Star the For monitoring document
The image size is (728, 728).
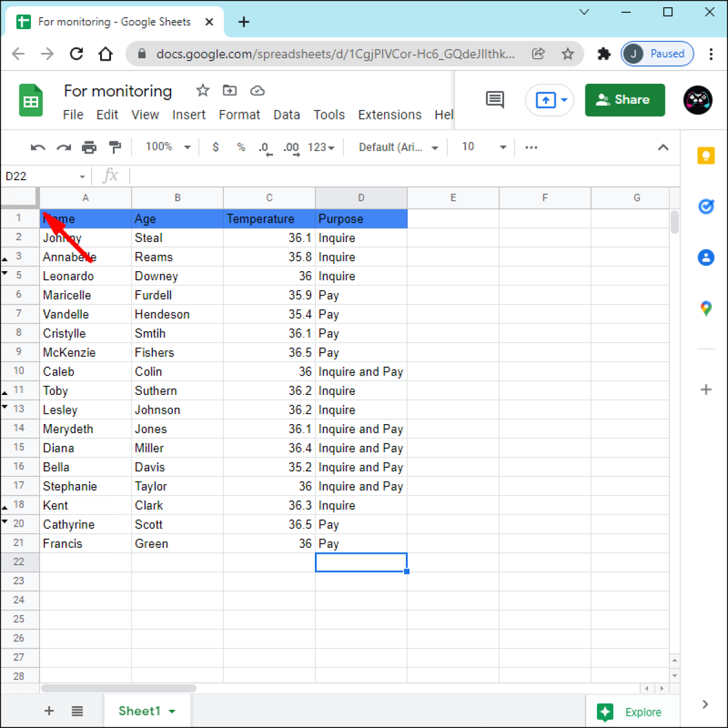pos(202,90)
